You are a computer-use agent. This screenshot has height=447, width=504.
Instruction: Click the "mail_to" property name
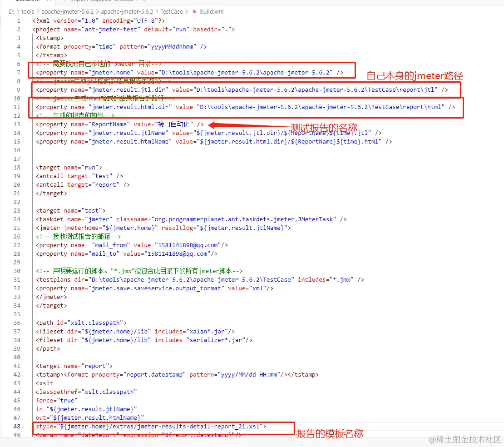click(x=104, y=254)
